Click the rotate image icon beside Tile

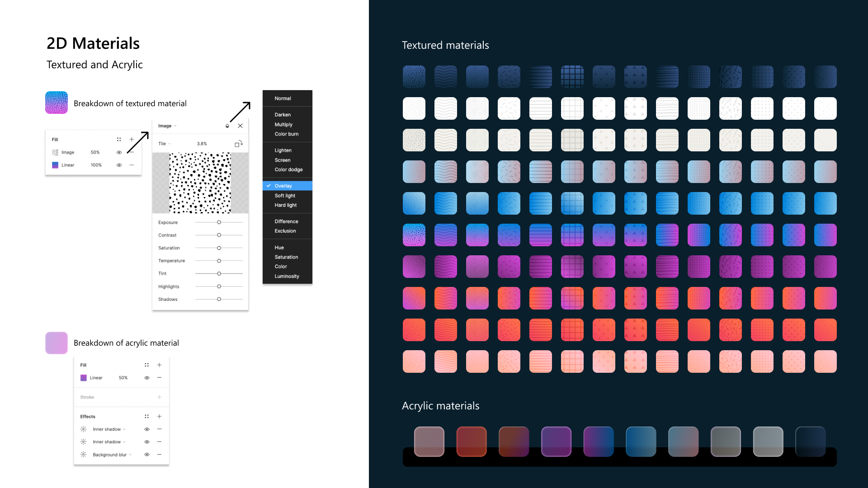pos(238,144)
